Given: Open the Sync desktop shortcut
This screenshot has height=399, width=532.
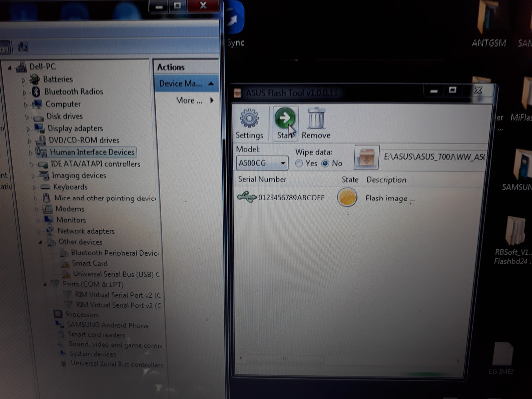Looking at the screenshot, I should click(x=235, y=24).
